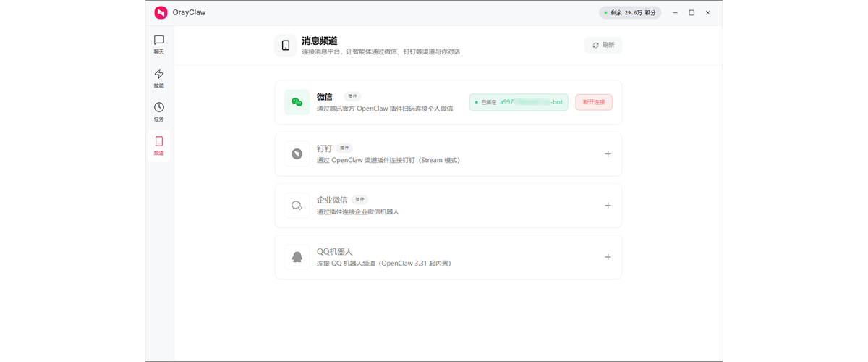Click the 消息频道 phone header icon
Screen dimensions: 868x362
[286, 46]
